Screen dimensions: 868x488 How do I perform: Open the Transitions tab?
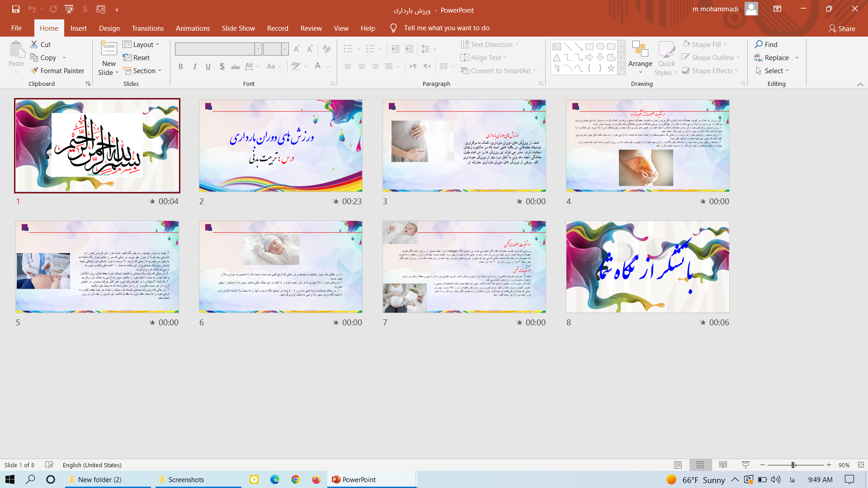pyautogui.click(x=147, y=28)
